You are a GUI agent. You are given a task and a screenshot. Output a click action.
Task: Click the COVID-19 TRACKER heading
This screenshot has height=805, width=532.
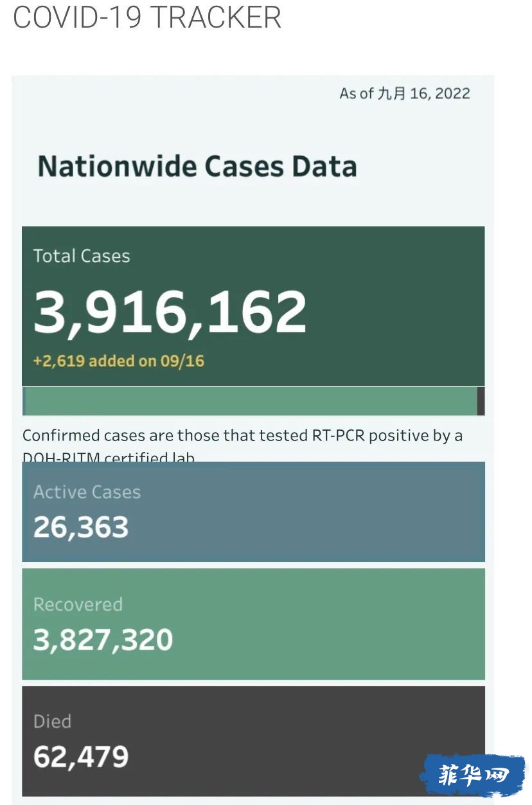[x=146, y=17]
